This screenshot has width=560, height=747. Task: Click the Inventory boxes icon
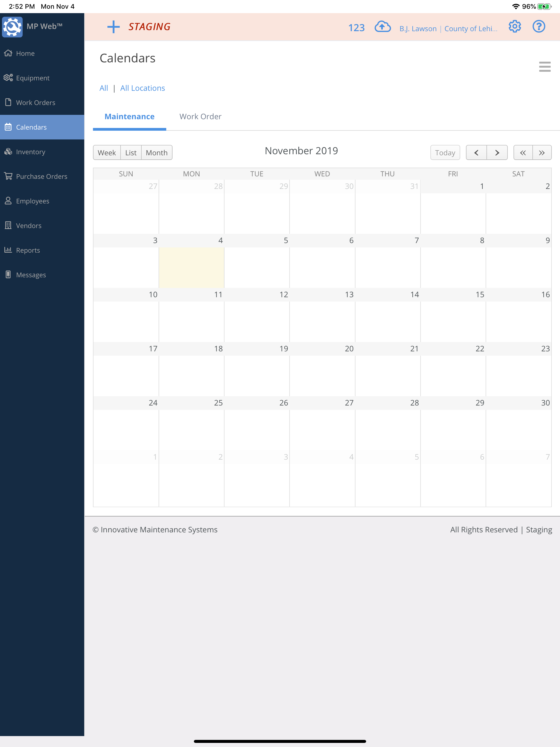tap(8, 152)
